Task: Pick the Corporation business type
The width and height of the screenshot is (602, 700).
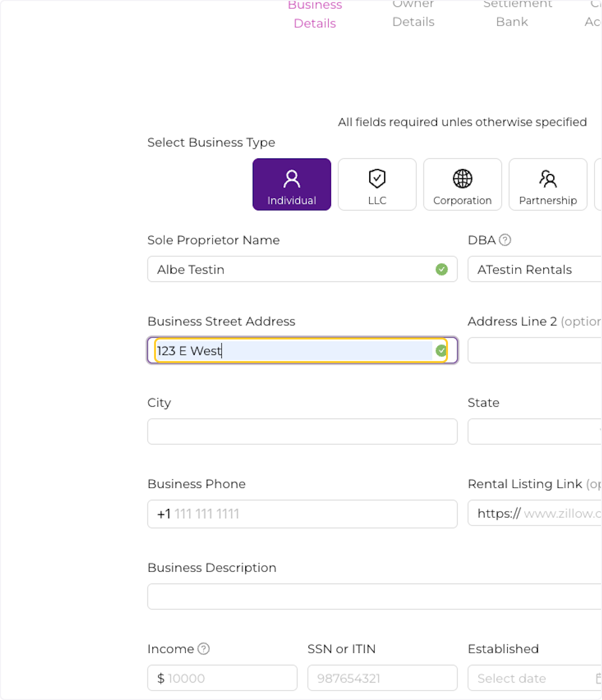Action: click(x=462, y=185)
